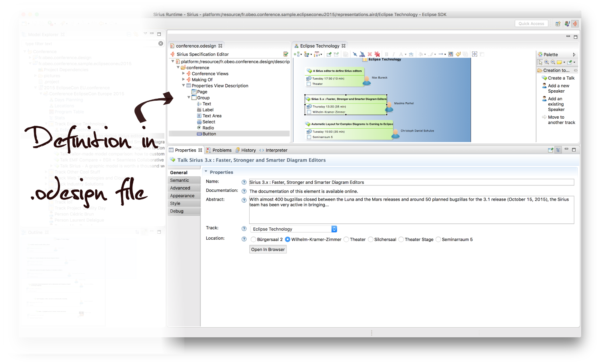Collapse the Group tree node
The height and width of the screenshot is (364, 600).
coord(189,97)
